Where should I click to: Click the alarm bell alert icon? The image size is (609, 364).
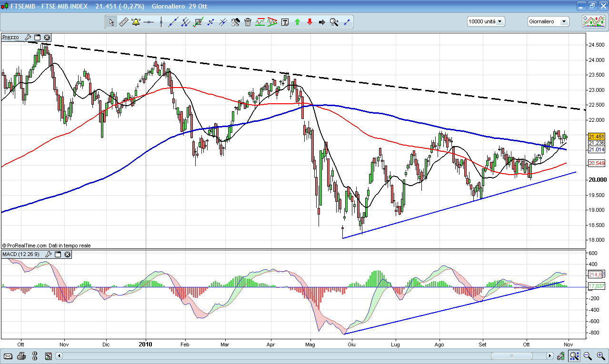click(136, 22)
